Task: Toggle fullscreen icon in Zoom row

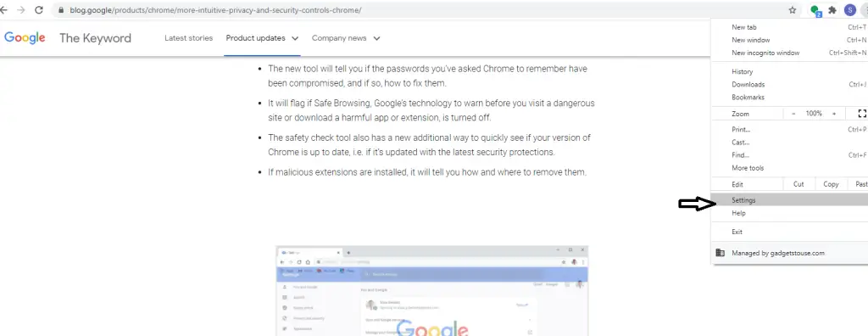Action: pyautogui.click(x=862, y=113)
